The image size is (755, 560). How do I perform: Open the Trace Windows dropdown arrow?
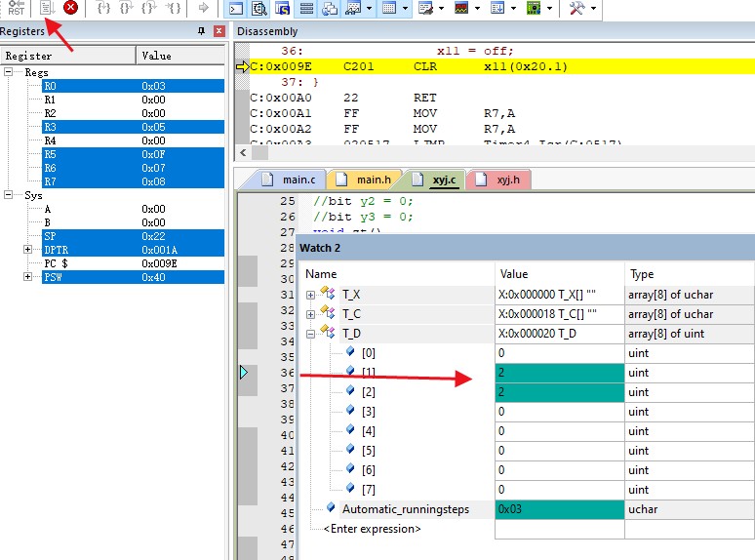(x=513, y=8)
